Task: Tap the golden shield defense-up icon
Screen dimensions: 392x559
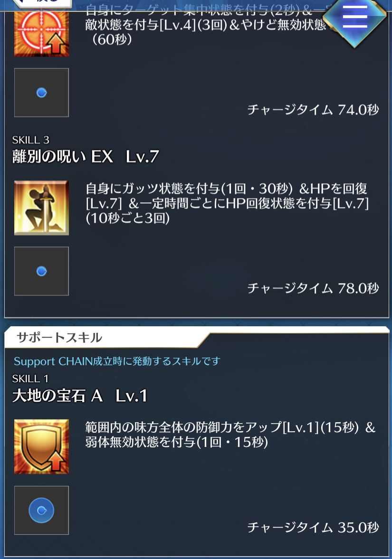Action: point(41,446)
